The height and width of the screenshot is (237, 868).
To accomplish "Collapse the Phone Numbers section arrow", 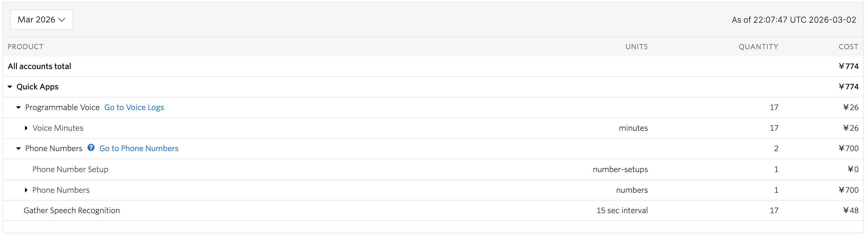I will coord(19,149).
